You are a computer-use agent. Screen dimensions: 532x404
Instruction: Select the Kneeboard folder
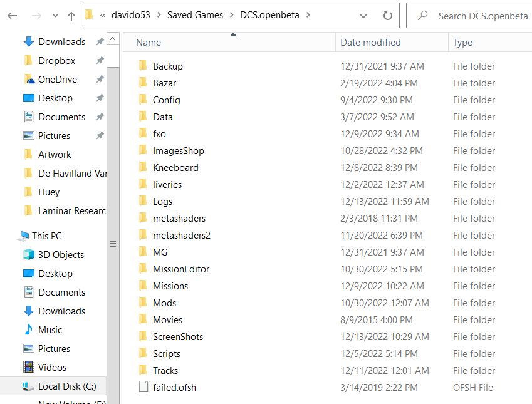click(x=175, y=168)
